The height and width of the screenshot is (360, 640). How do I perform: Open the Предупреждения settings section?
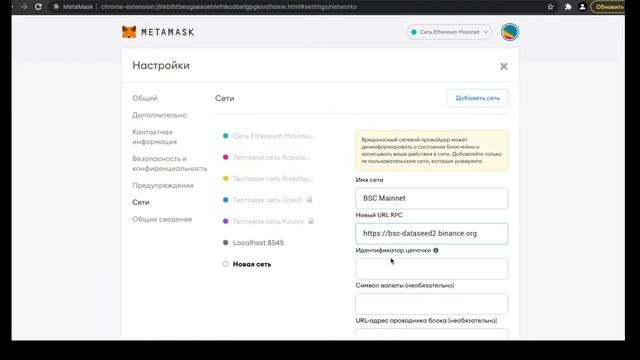(163, 185)
